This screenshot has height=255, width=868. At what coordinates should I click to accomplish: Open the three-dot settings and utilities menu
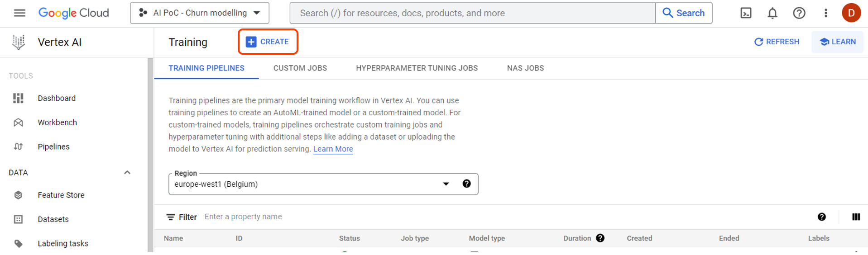pos(826,13)
